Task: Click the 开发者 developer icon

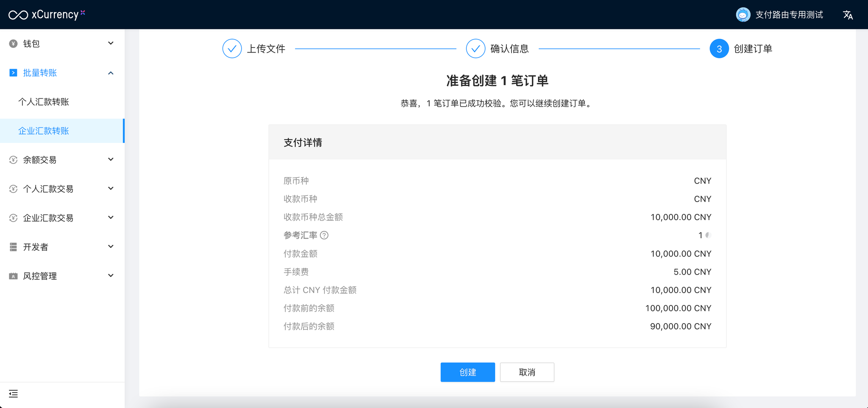Action: click(x=14, y=247)
